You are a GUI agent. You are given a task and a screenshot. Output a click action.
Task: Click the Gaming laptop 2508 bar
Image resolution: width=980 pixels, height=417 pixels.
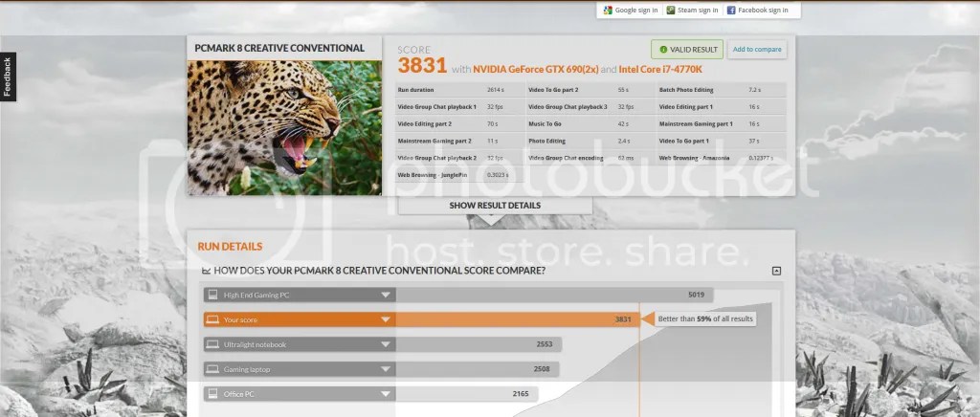(381, 369)
